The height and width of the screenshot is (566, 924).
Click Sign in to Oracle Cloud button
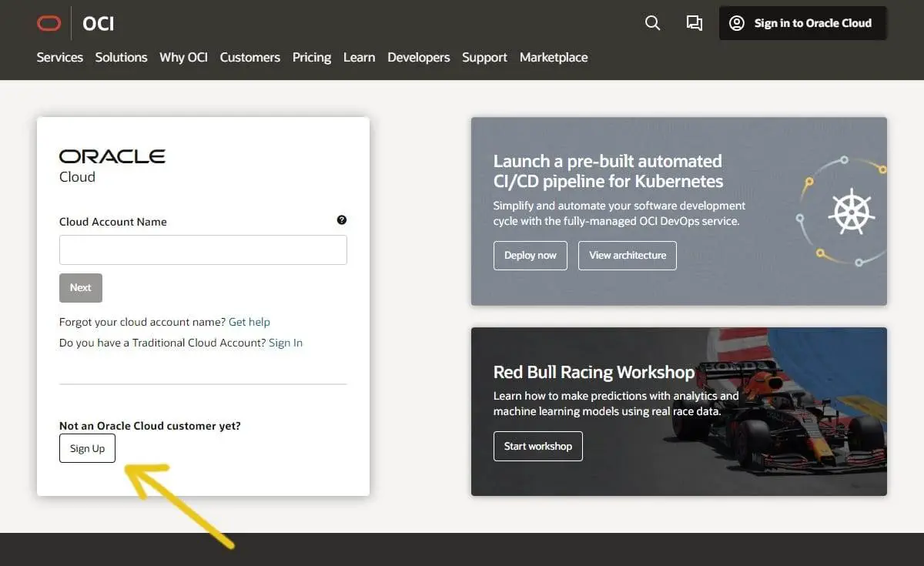(x=802, y=23)
